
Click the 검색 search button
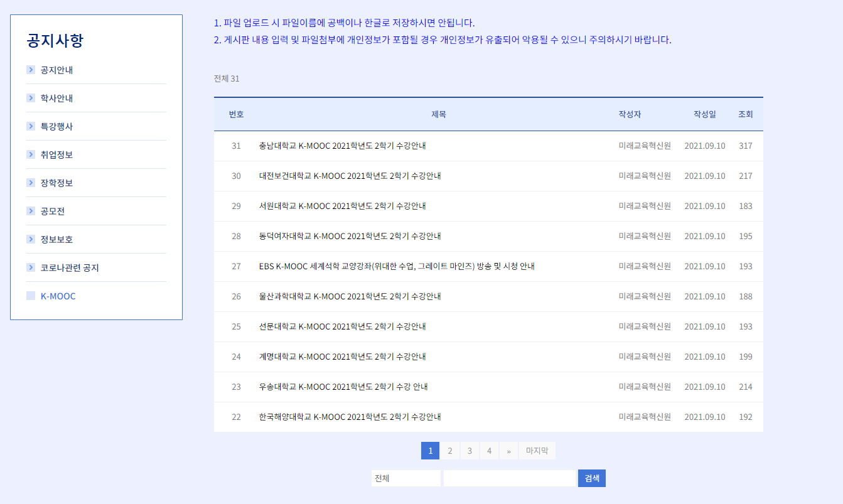(592, 478)
